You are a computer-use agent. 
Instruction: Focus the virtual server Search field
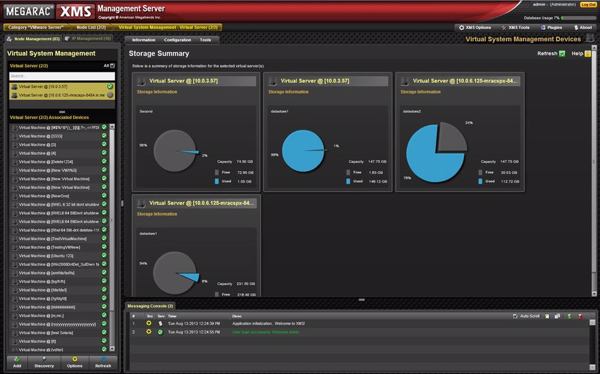[x=62, y=76]
